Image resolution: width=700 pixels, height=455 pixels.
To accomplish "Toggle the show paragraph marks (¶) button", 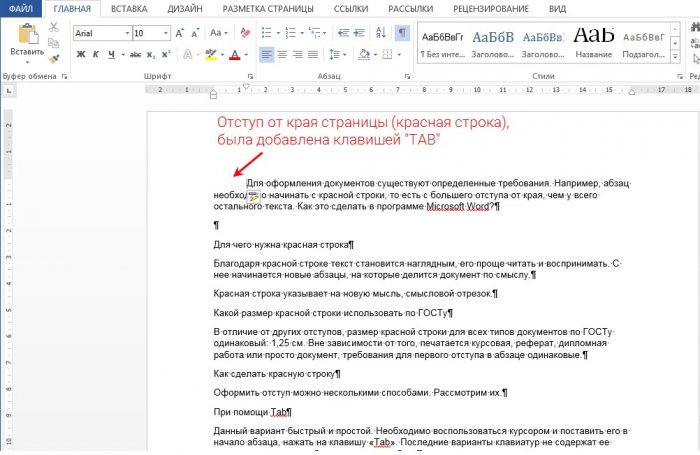I will [x=401, y=33].
